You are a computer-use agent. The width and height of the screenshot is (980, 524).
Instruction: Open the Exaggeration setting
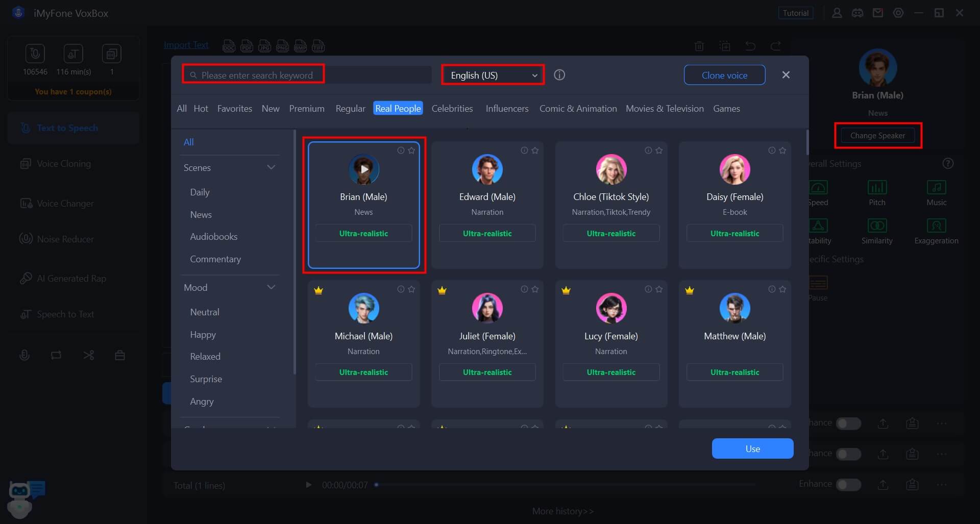[x=936, y=231]
